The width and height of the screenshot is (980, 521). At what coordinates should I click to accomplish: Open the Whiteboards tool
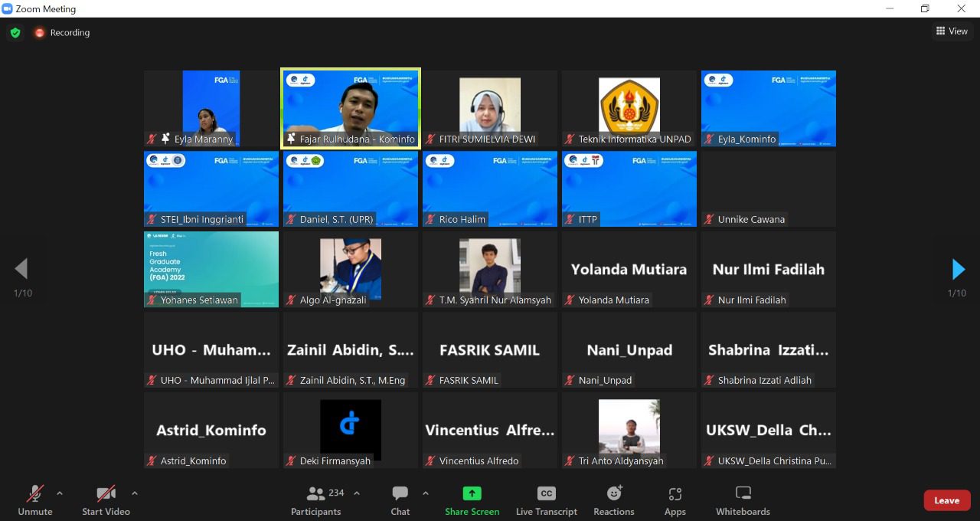(x=743, y=501)
